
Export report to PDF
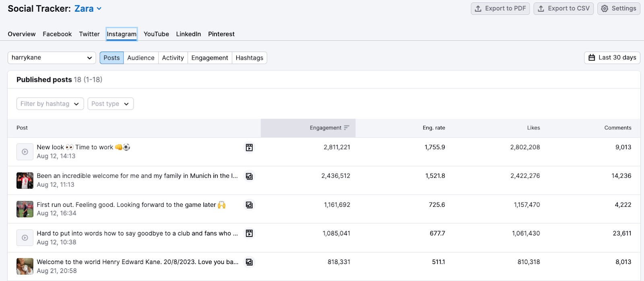pos(500,8)
